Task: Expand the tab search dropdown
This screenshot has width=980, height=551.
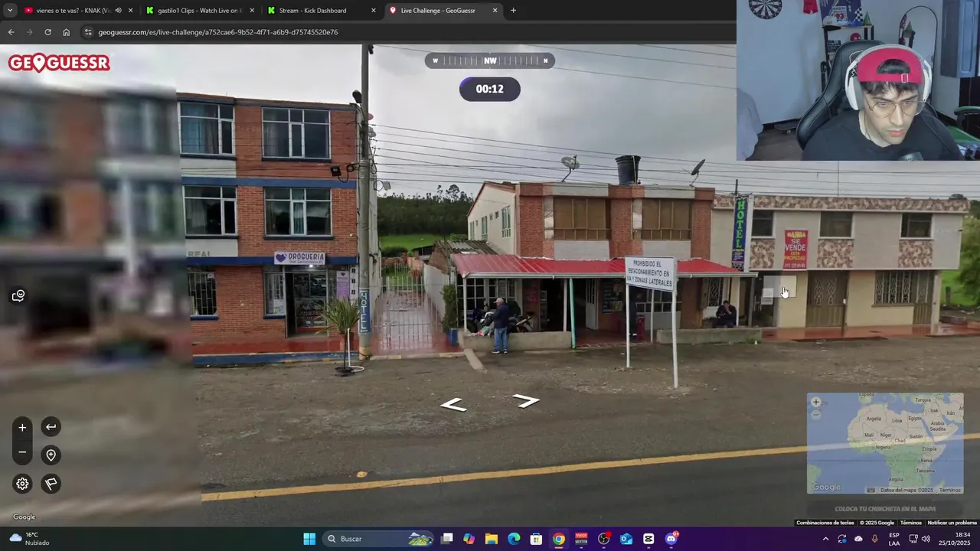Action: point(9,11)
